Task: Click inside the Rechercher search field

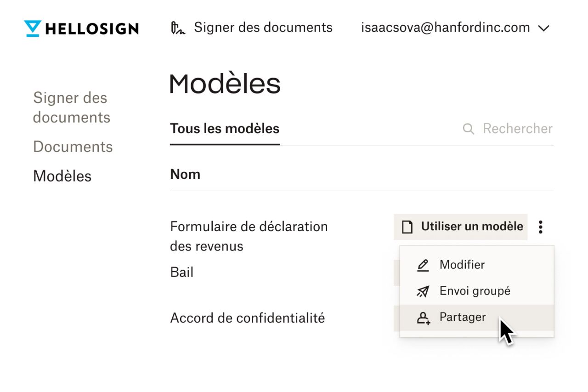Action: pyautogui.click(x=517, y=129)
